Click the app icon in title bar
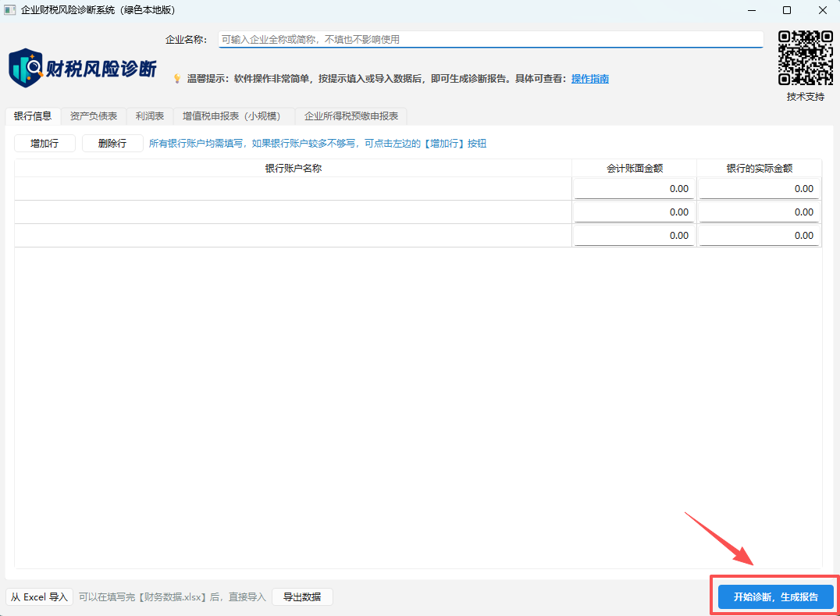 click(9, 10)
